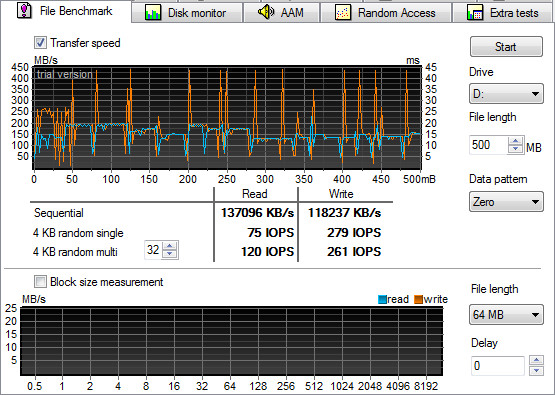This screenshot has width=555, height=395.
Task: Click the blue read legend swatch
Action: 382,299
